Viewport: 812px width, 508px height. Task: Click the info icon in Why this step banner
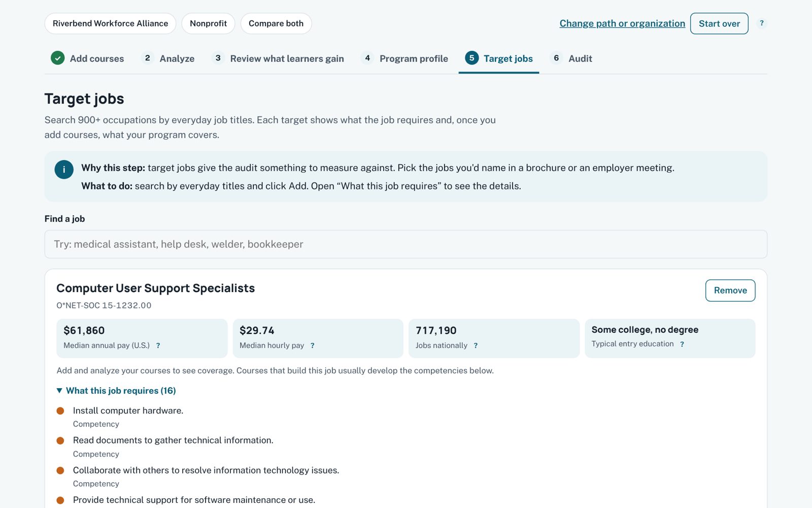64,170
